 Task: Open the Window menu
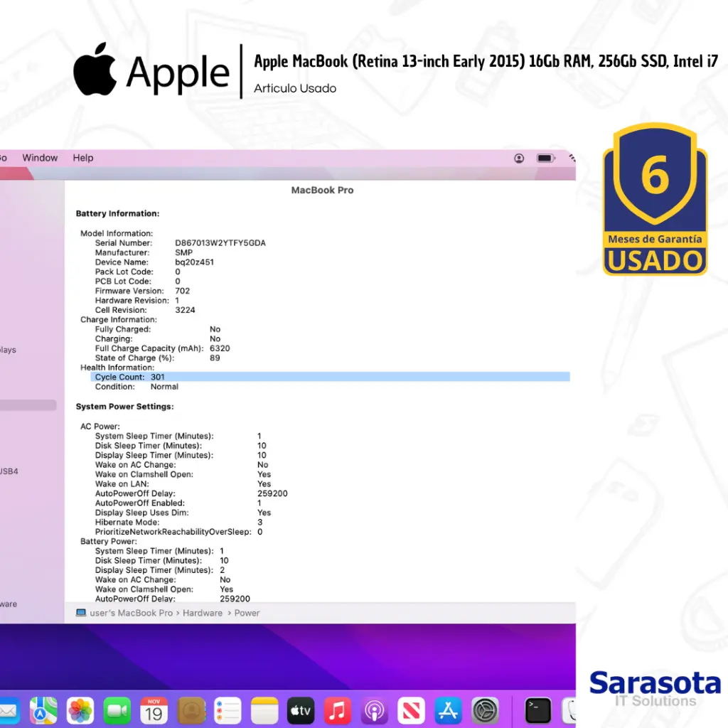(x=40, y=158)
